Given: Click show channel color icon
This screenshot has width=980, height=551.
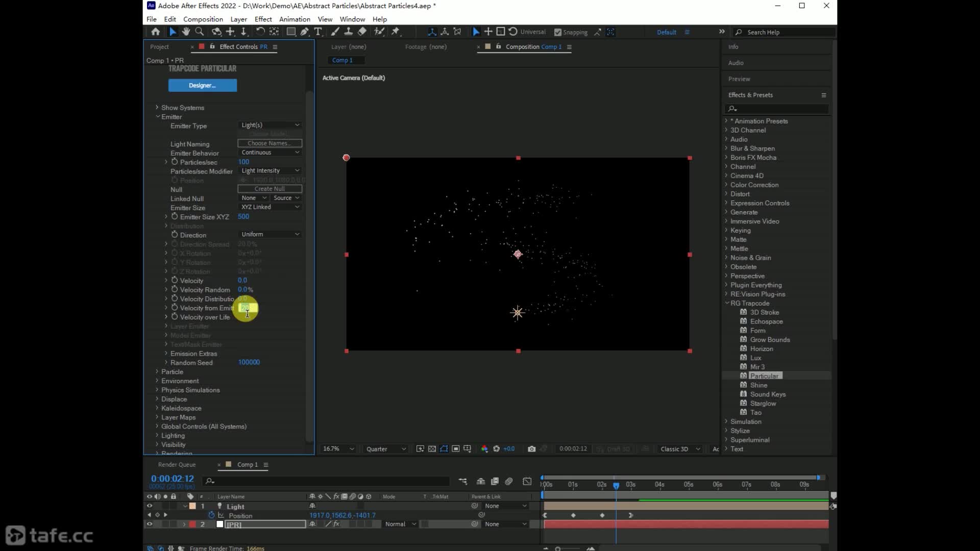Looking at the screenshot, I should (x=484, y=449).
